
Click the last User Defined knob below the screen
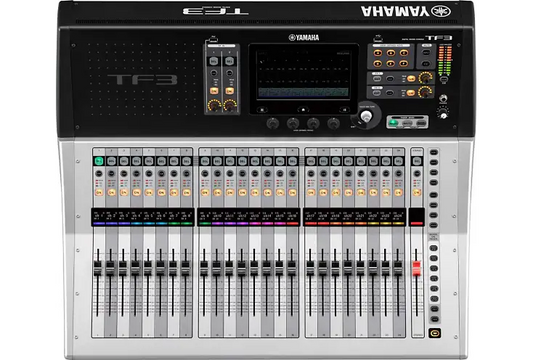[333, 123]
